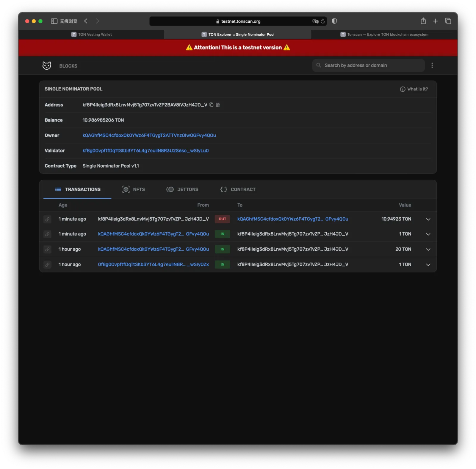Viewport: 476px width, 469px height.
Task: Click the What is it? help link
Action: click(x=414, y=89)
